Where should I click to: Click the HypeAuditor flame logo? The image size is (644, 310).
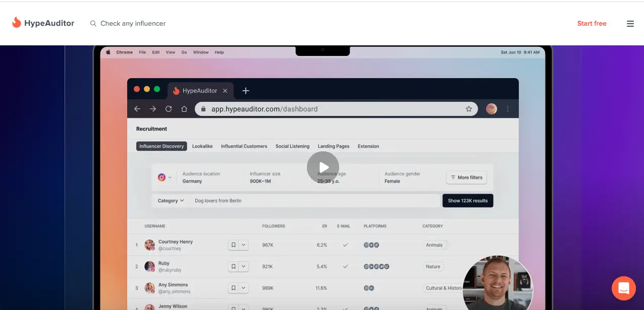(x=17, y=23)
